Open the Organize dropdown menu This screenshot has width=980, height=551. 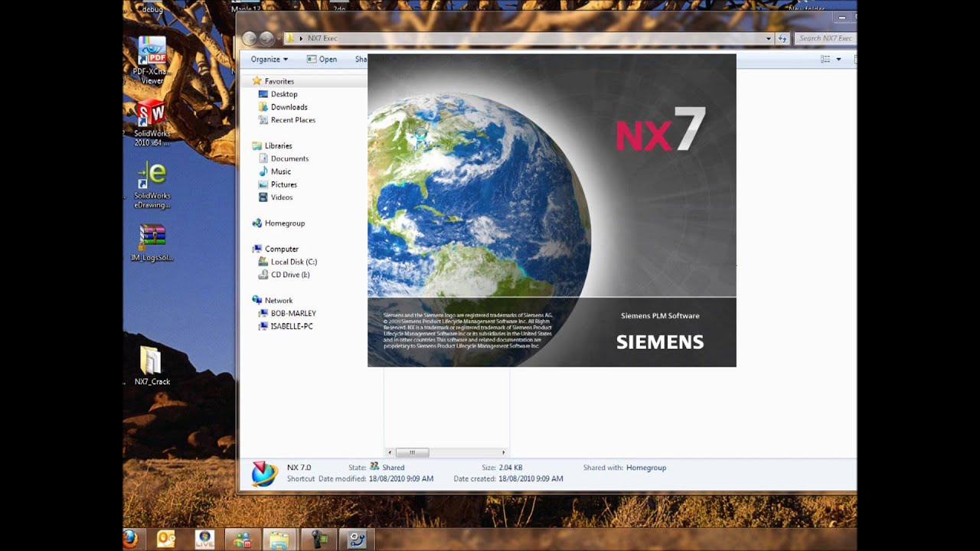269,59
